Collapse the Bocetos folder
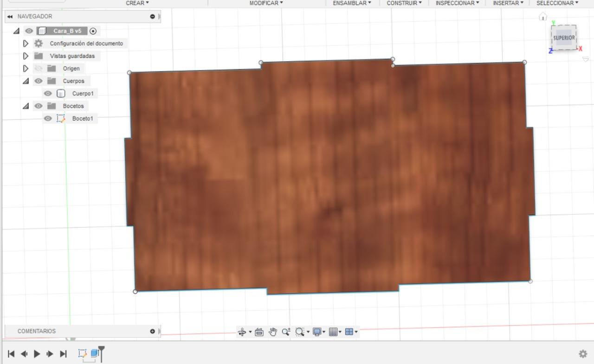Screen dimensions: 594x364 point(26,106)
